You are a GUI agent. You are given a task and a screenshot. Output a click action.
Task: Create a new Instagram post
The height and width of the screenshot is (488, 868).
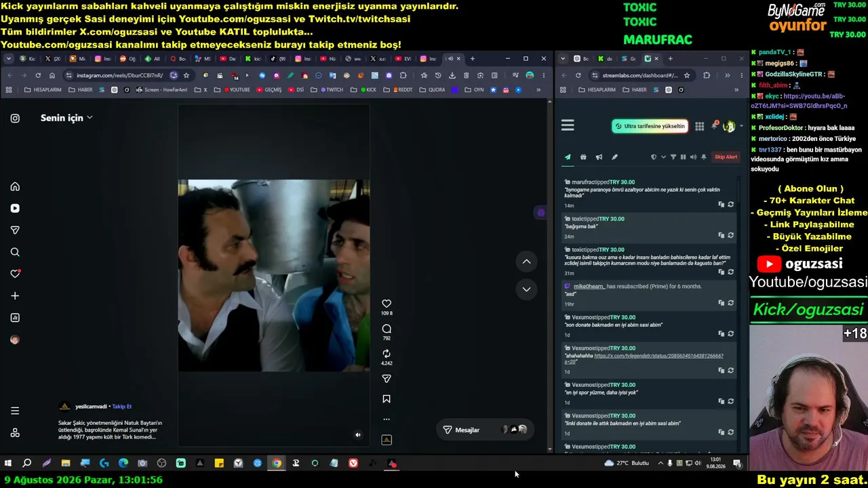click(15, 296)
